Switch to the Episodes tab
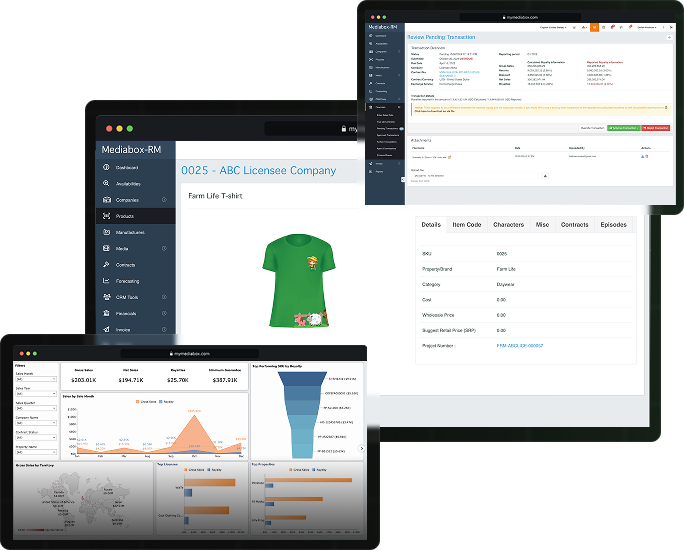This screenshot has width=684, height=550. (x=613, y=225)
